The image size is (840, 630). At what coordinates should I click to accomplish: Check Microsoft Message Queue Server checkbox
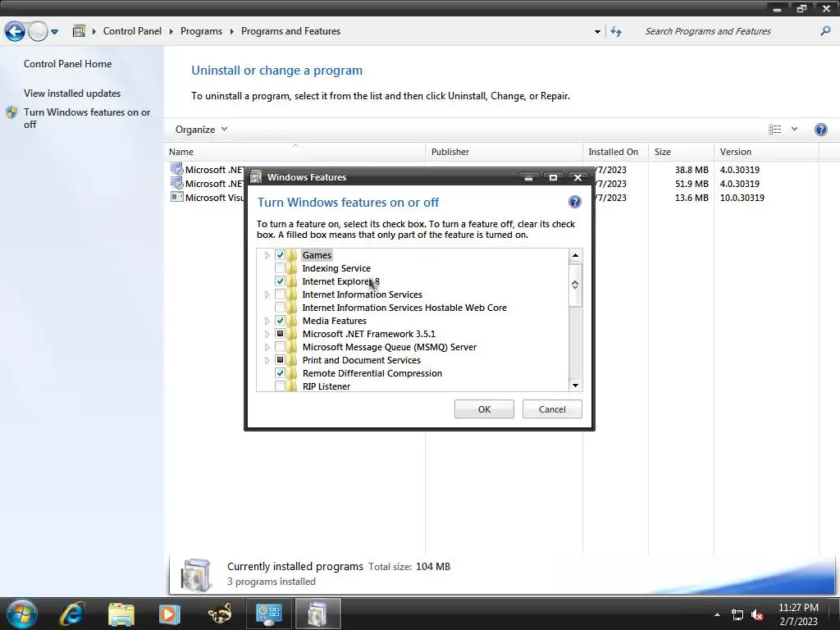280,347
